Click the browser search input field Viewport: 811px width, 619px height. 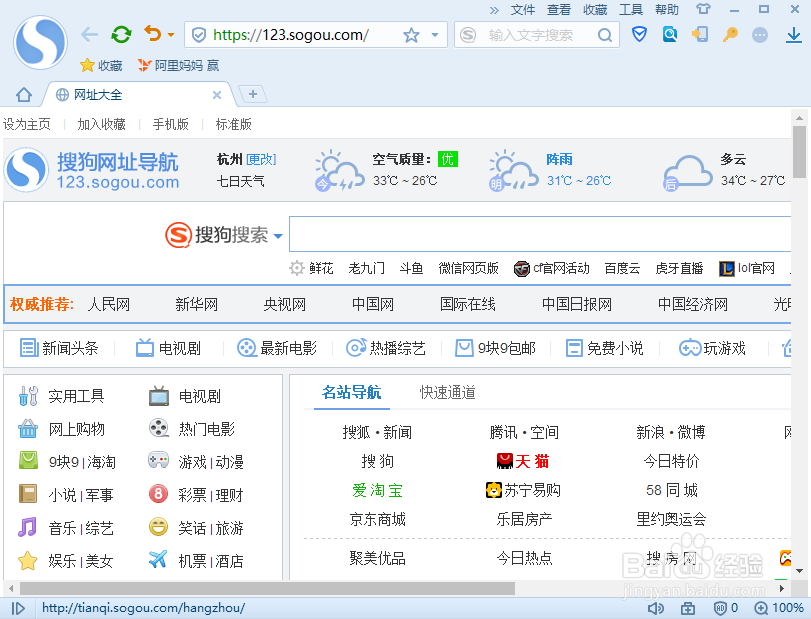click(x=535, y=35)
